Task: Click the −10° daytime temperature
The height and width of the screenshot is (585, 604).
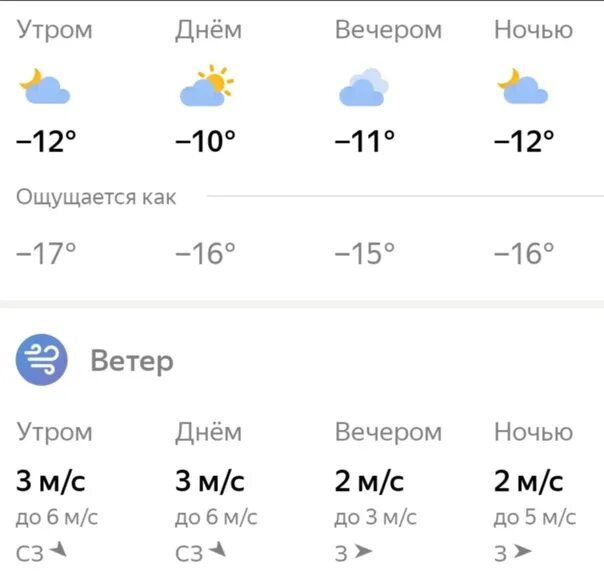Action: (205, 141)
